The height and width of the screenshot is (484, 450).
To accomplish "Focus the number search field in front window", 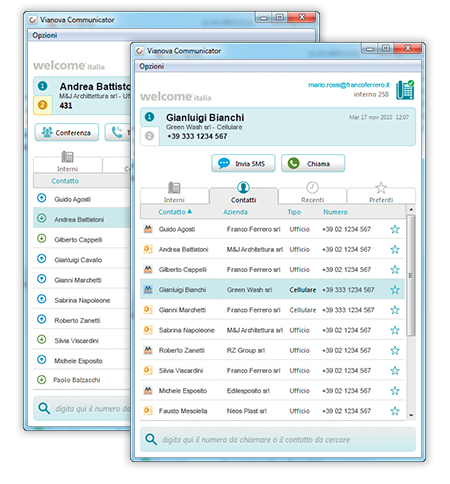I will pyautogui.click(x=278, y=440).
